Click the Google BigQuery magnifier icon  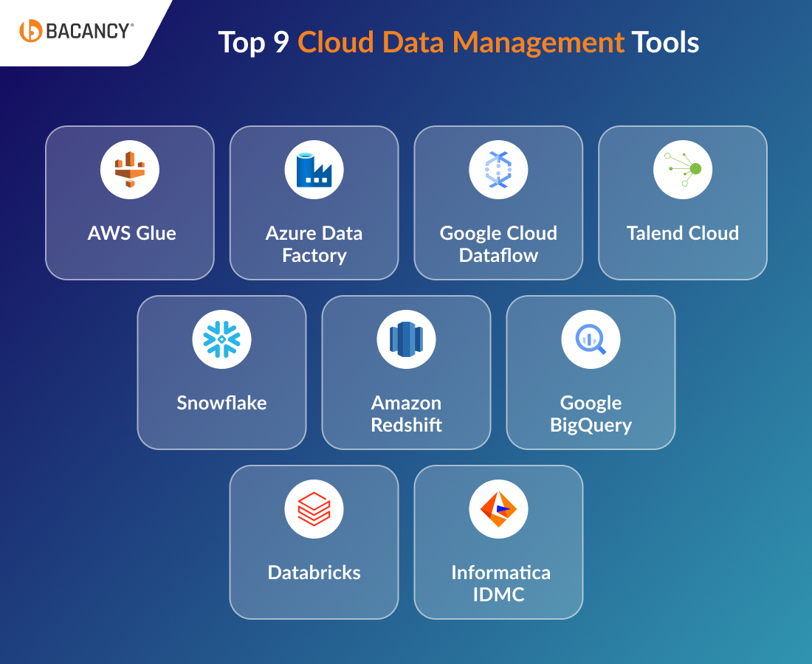(591, 339)
